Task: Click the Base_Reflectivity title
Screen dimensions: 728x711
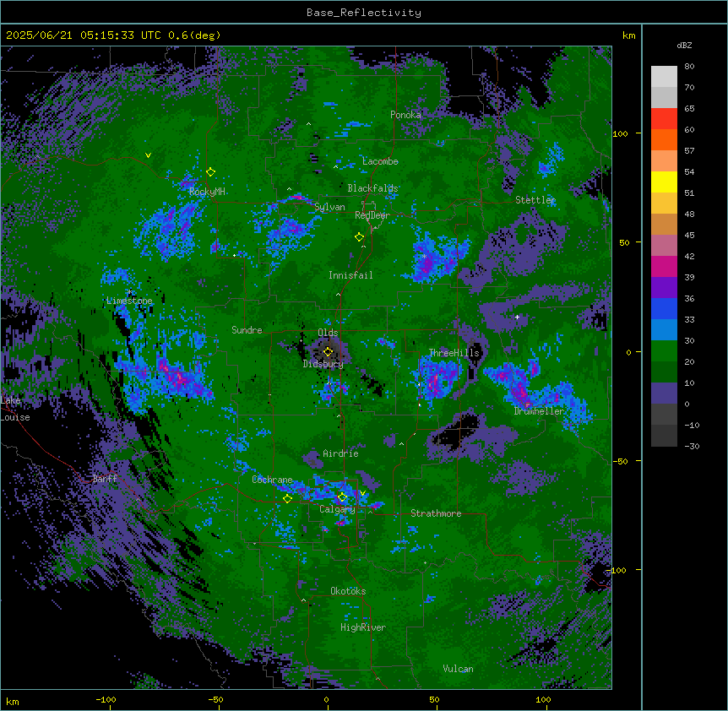Action: (364, 13)
